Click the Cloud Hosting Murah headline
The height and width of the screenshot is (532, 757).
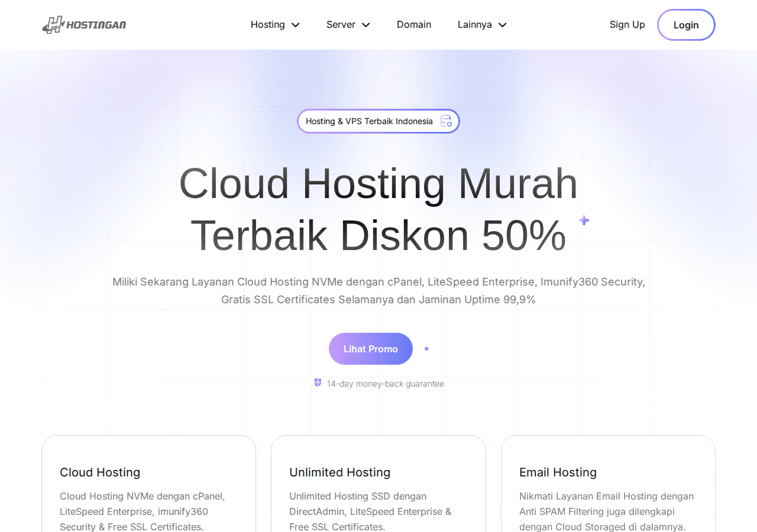[378, 209]
